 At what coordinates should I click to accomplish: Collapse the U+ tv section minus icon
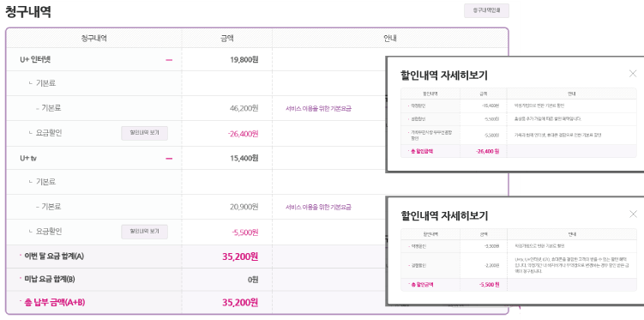click(169, 159)
